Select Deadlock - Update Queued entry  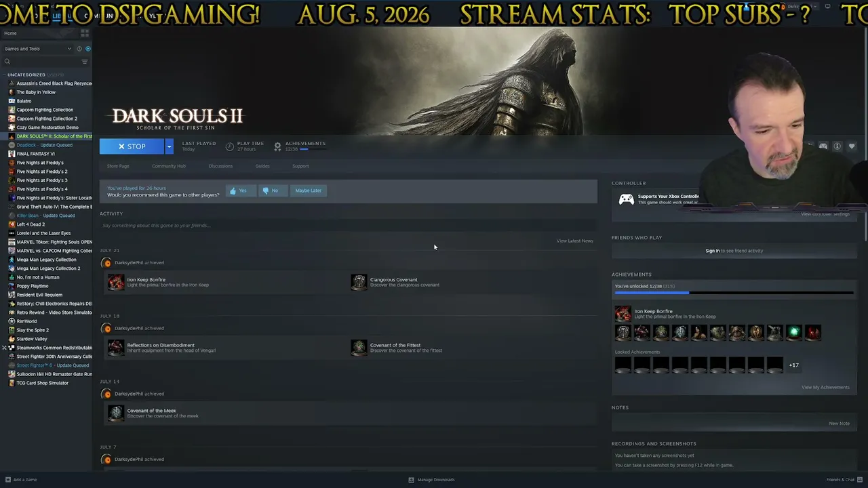tap(44, 145)
